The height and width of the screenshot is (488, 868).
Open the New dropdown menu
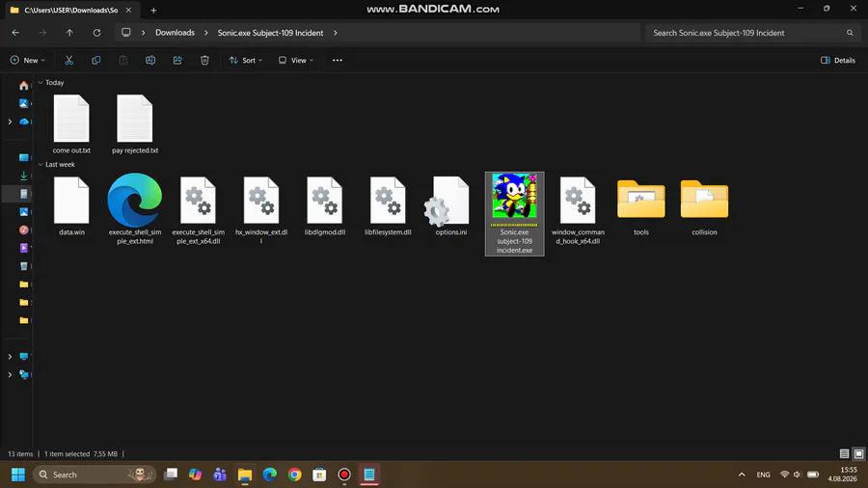coord(27,61)
